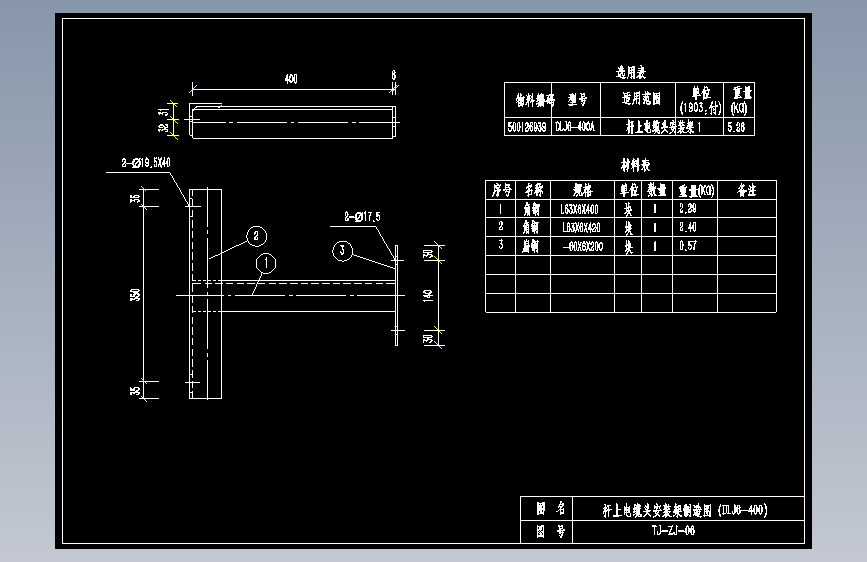Click the model DLJ6-400A cell
The width and height of the screenshot is (867, 562).
(575, 127)
